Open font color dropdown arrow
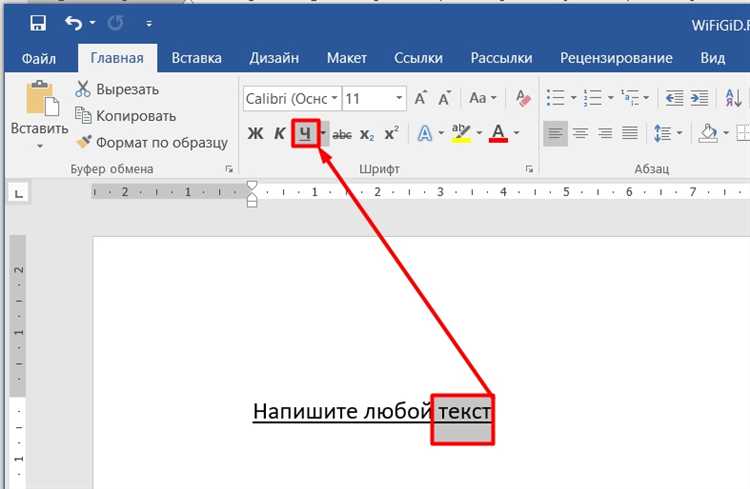Screen dimensions: 750x489 pyautogui.click(x=516, y=133)
